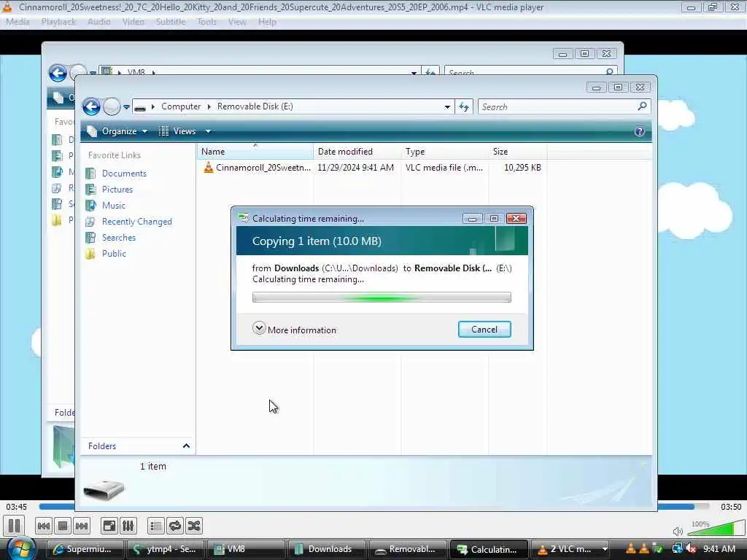Open Documents in Favorite Links
Image resolution: width=747 pixels, height=560 pixels.
click(124, 174)
